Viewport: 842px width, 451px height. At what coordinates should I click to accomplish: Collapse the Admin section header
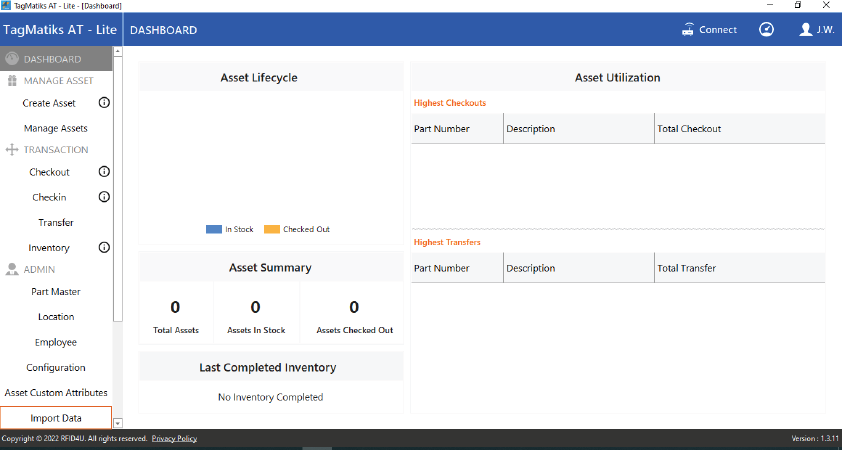[x=39, y=269]
